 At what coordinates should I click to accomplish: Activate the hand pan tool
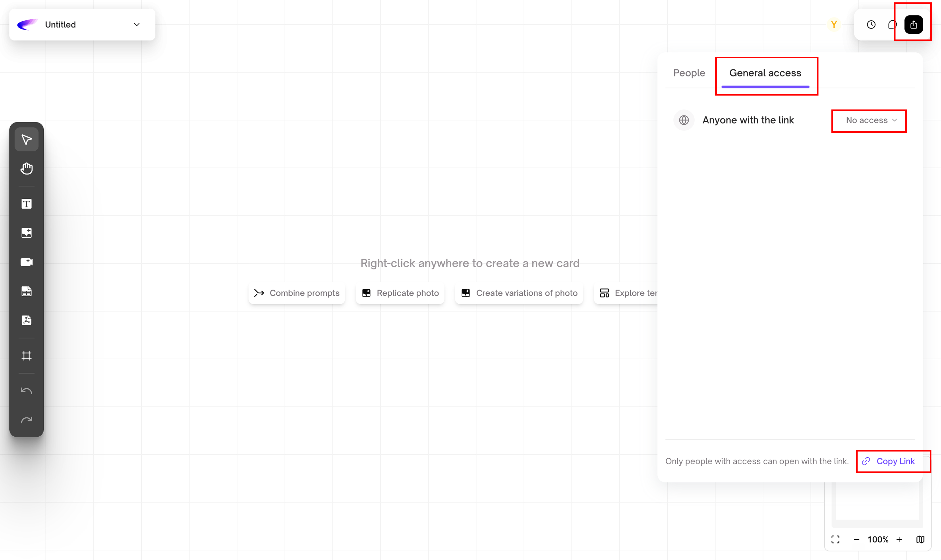tap(26, 168)
